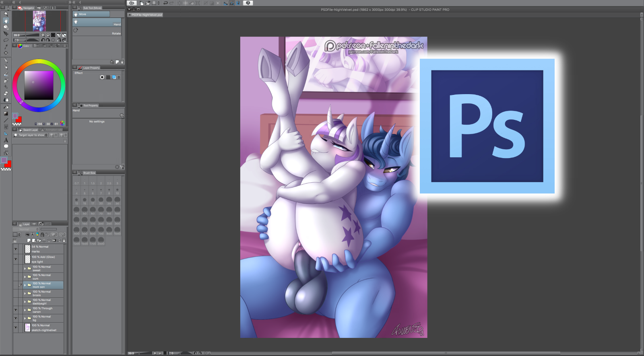Open the Layer Property tab
Screen dimensions: 644x356
[x=89, y=68]
